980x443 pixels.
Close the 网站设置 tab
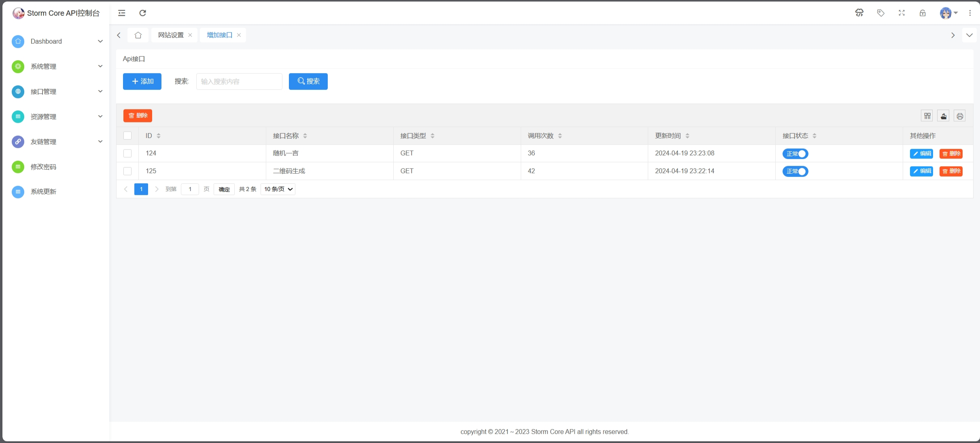tap(190, 35)
